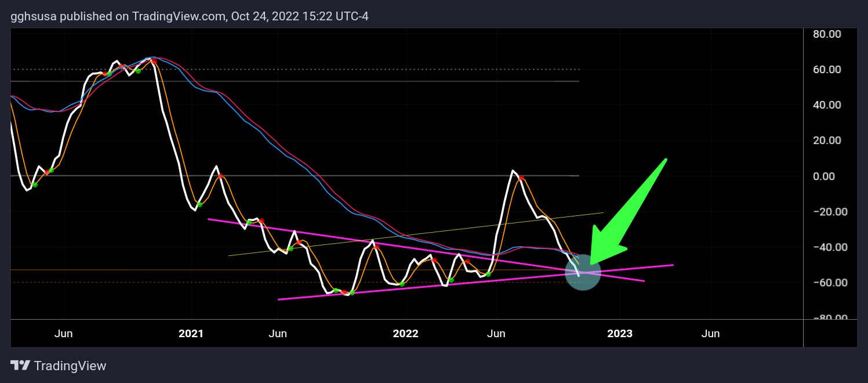Select the 40.00 price axis label
Screen dimensions: 868x383
pyautogui.click(x=827, y=105)
